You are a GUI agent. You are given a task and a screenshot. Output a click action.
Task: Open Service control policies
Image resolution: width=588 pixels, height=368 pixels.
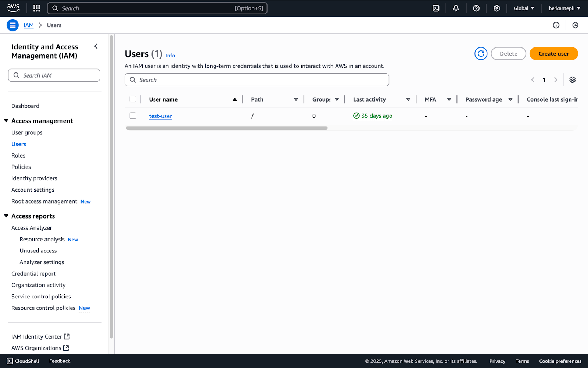pyautogui.click(x=41, y=296)
